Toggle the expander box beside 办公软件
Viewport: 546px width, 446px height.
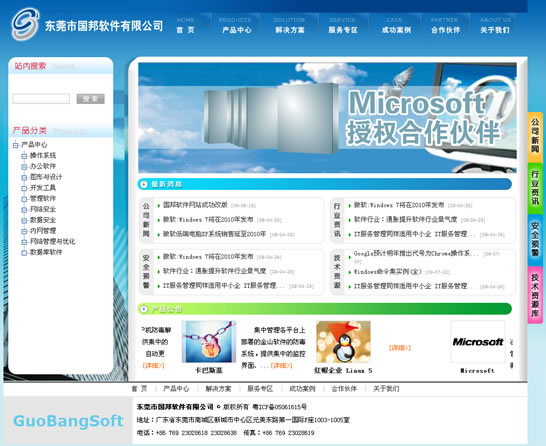coord(24,166)
